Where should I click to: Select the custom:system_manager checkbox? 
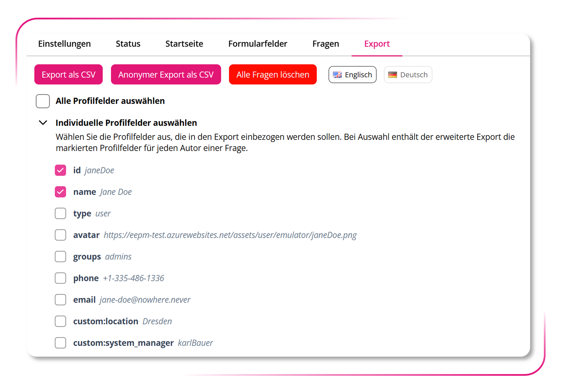(x=60, y=343)
